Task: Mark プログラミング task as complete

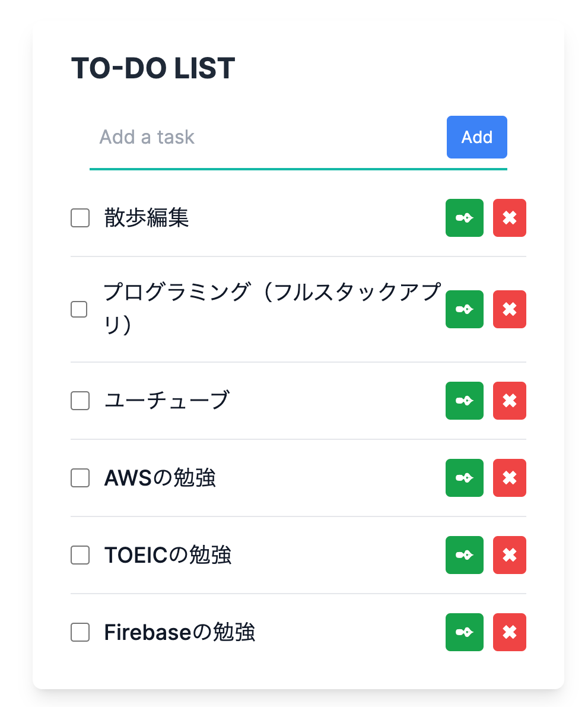Action: 79,309
